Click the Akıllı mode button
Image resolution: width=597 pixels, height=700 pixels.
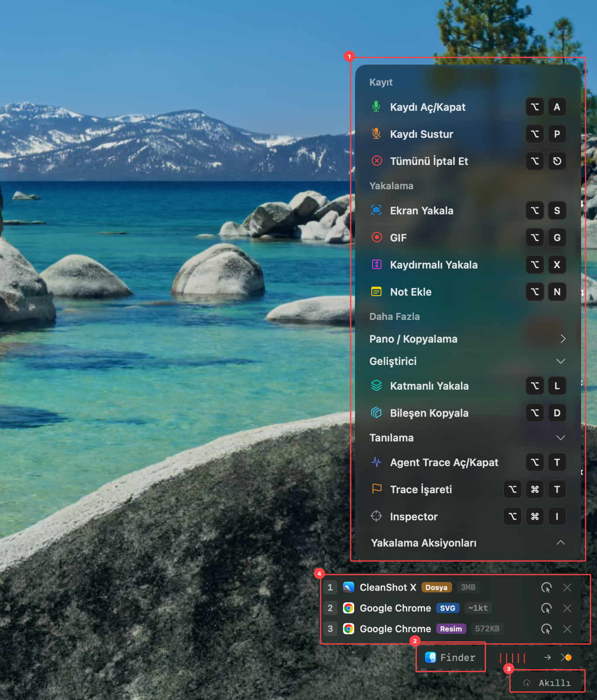(547, 682)
